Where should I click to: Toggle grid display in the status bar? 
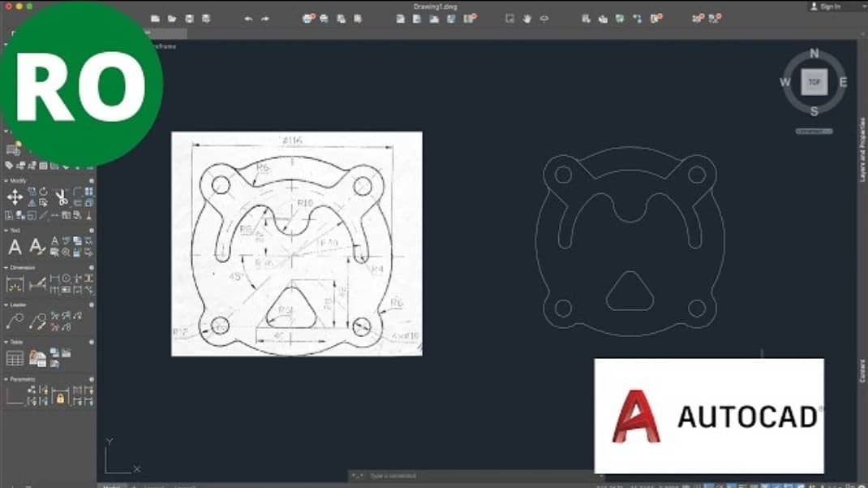point(153,485)
